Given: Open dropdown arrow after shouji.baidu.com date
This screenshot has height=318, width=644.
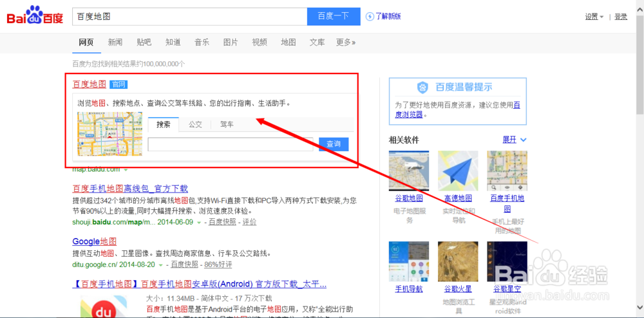Looking at the screenshot, I should pyautogui.click(x=199, y=222).
